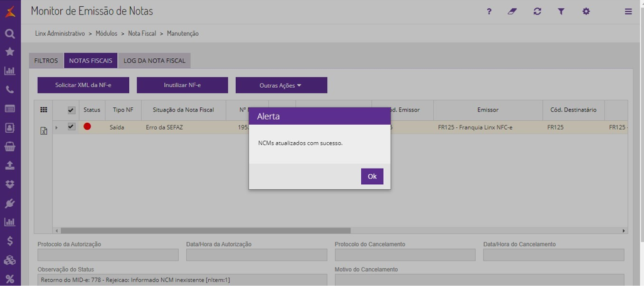The width and height of the screenshot is (644, 287).
Task: Click the help question mark icon
Action: tap(488, 11)
